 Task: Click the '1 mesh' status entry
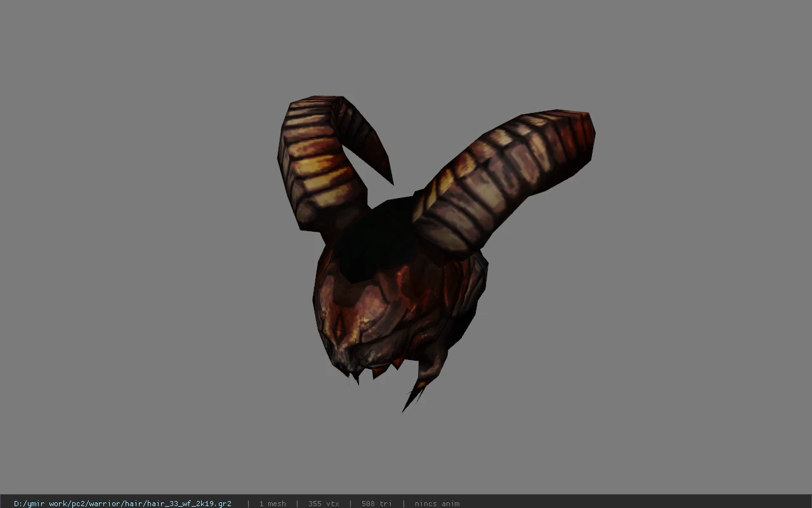(273, 504)
